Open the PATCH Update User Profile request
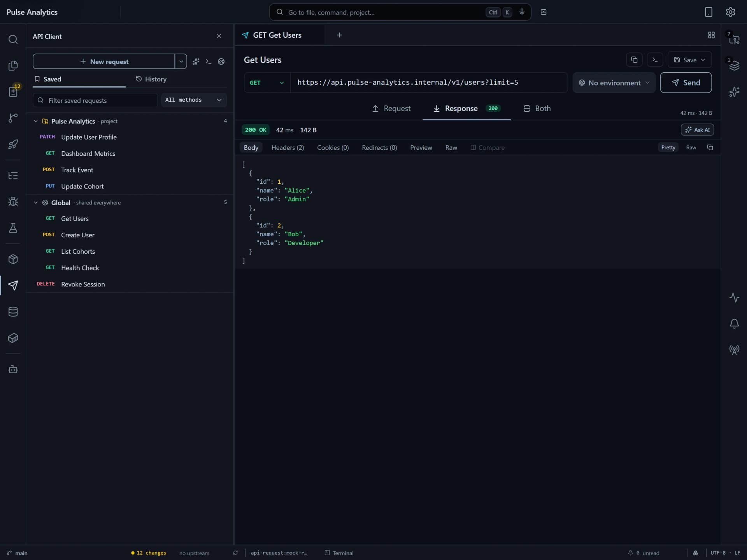This screenshot has width=747, height=560. coord(130,137)
